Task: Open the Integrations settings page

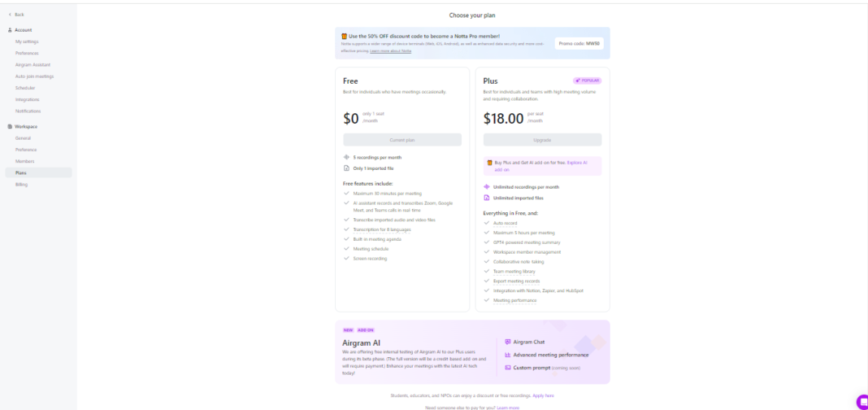Action: (27, 99)
